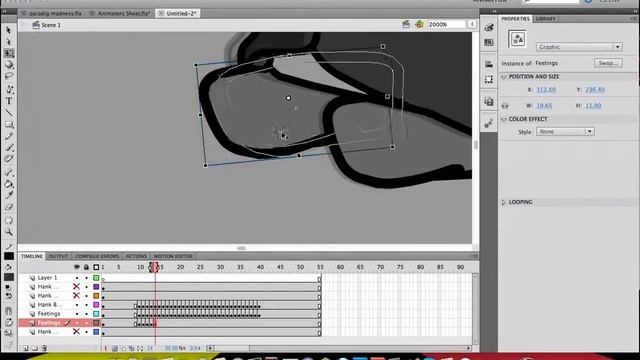Click the New Layer icon
640x360 pixels.
tap(25, 348)
